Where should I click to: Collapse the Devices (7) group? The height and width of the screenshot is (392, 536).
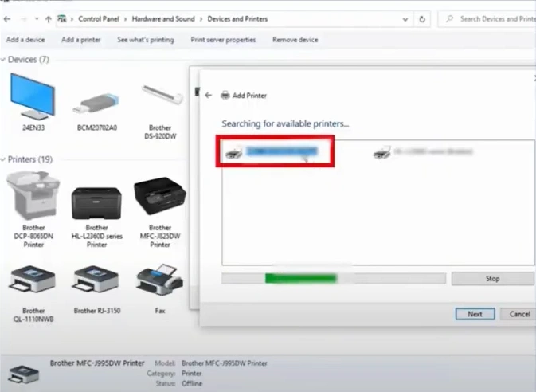(4, 60)
